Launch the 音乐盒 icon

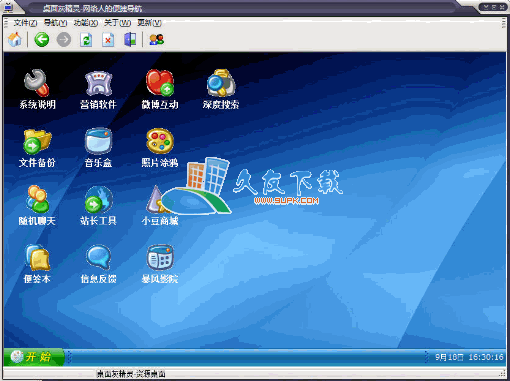coord(98,141)
